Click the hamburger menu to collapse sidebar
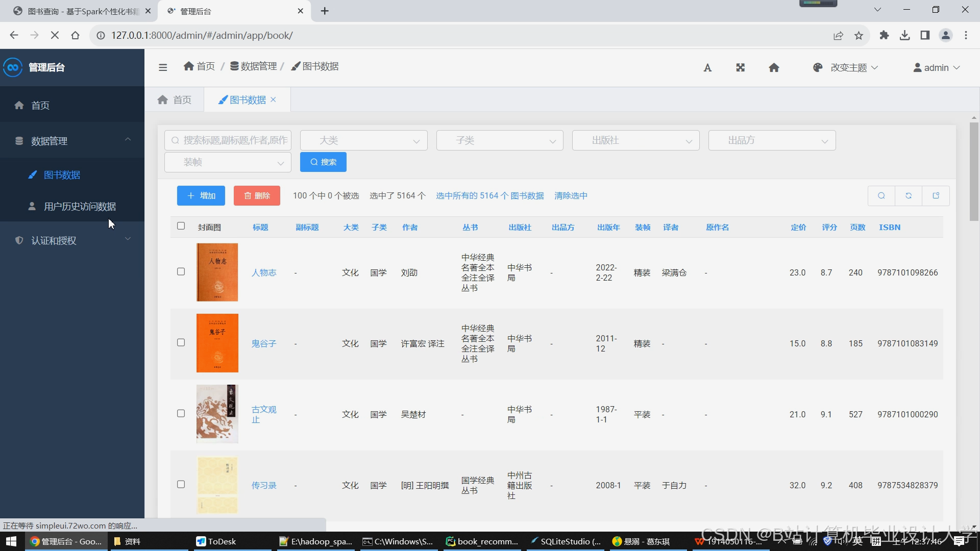Screen dimensions: 980x551 tap(163, 67)
